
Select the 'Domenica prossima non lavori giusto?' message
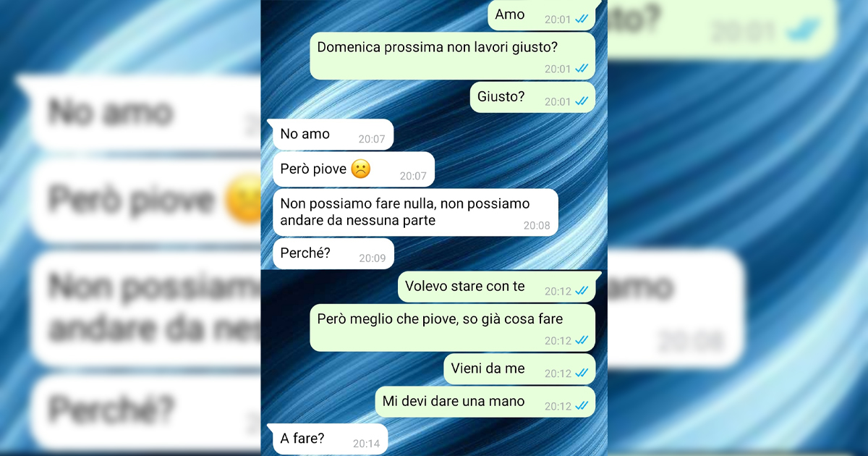(x=453, y=56)
